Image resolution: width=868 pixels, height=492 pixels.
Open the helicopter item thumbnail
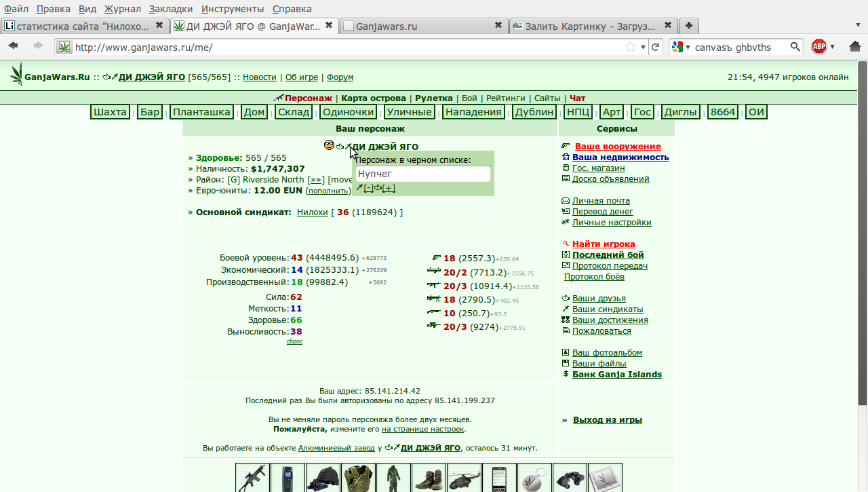pos(464,478)
